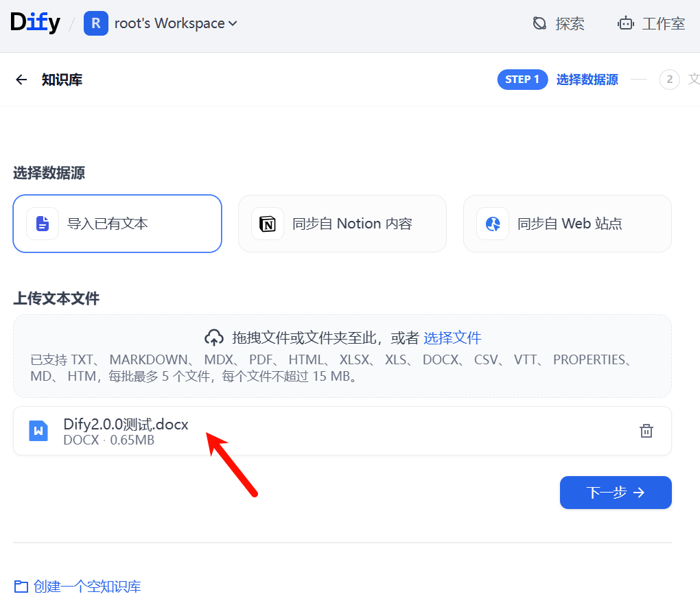Screen dimensions: 700x603
Task: Click the Dify logo
Action: (36, 23)
